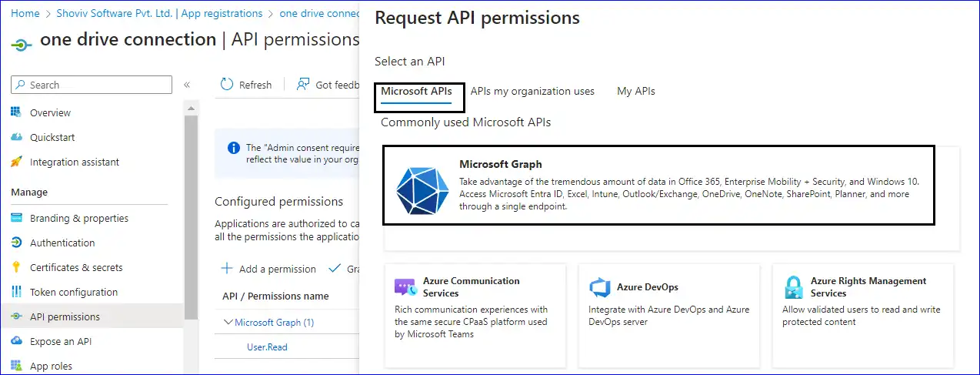Open Token configuration in Manage menu
Screen dimensions: 980x375
(x=74, y=292)
